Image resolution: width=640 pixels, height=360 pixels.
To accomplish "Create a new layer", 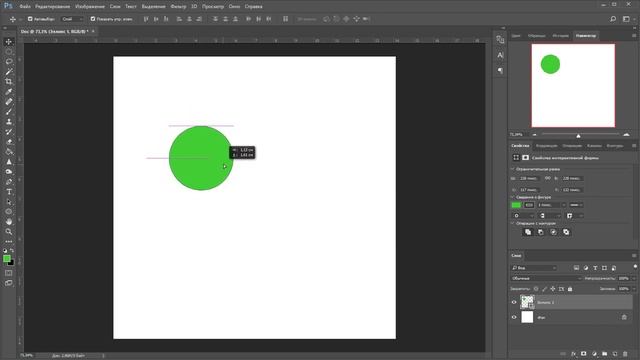I will [615, 354].
